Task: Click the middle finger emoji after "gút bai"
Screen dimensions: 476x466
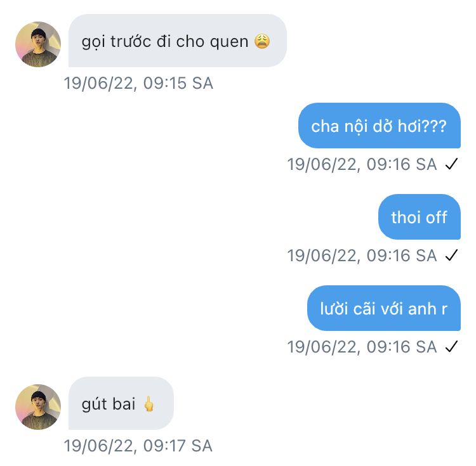Action: [x=149, y=405]
